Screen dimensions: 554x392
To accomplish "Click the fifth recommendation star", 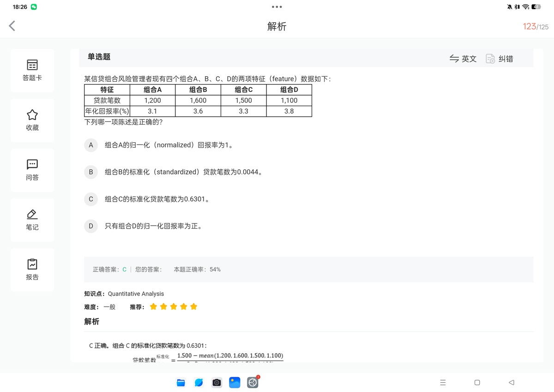I will click(x=193, y=307).
